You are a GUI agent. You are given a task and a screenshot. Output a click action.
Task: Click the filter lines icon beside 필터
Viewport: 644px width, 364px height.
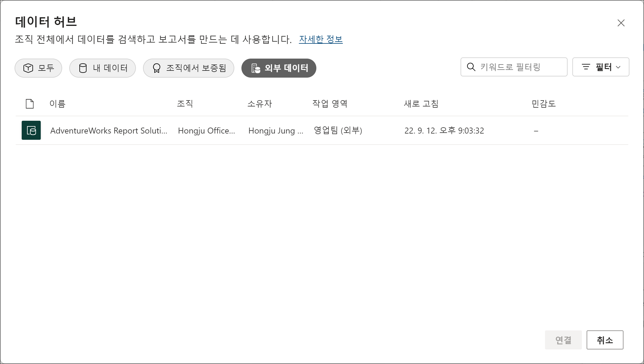click(586, 67)
